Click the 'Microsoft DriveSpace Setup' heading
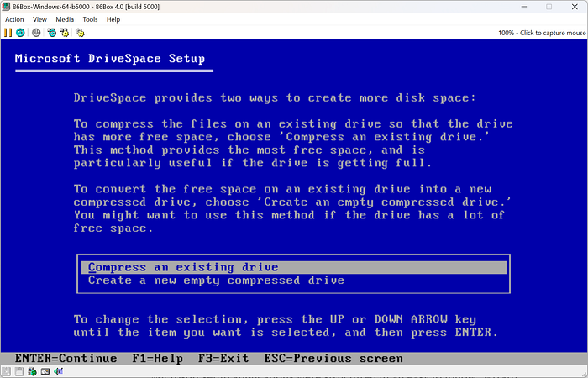 click(110, 59)
